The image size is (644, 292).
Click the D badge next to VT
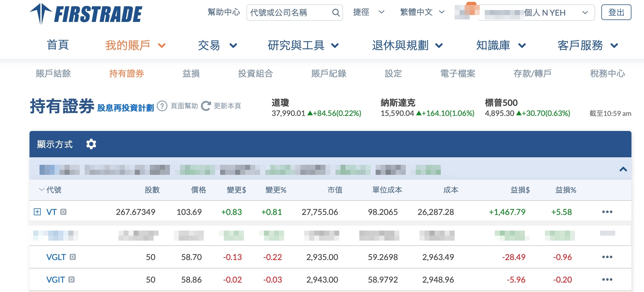point(63,212)
